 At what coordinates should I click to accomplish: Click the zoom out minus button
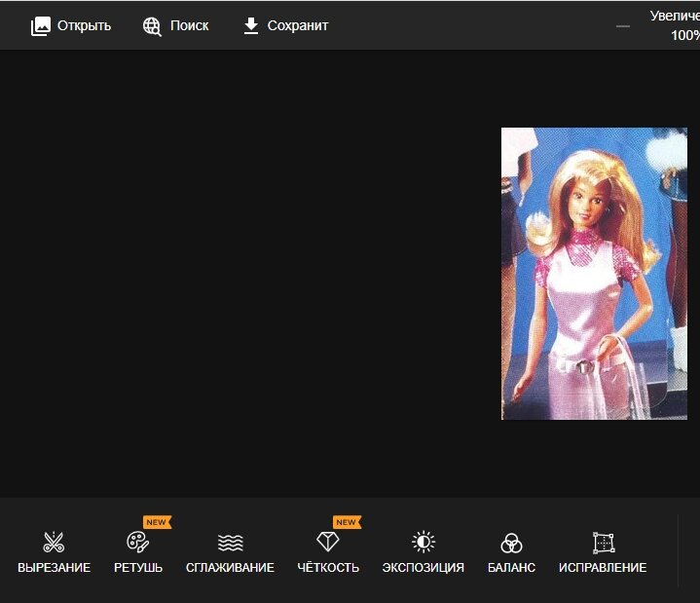point(623,26)
